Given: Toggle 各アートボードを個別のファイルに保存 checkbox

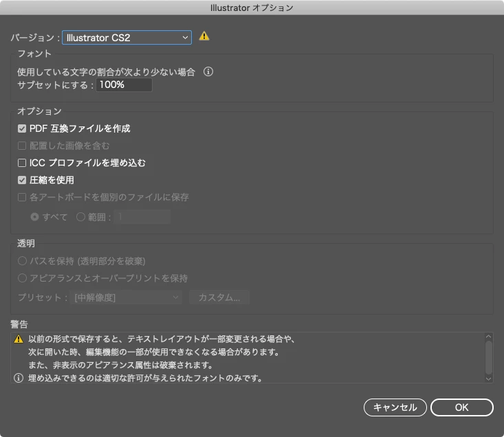Looking at the screenshot, I should (22, 197).
